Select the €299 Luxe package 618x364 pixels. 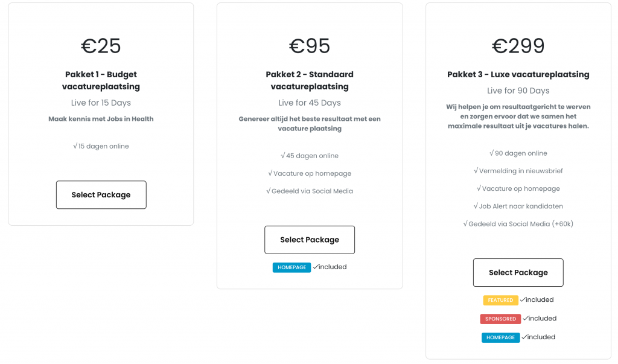coord(518,272)
